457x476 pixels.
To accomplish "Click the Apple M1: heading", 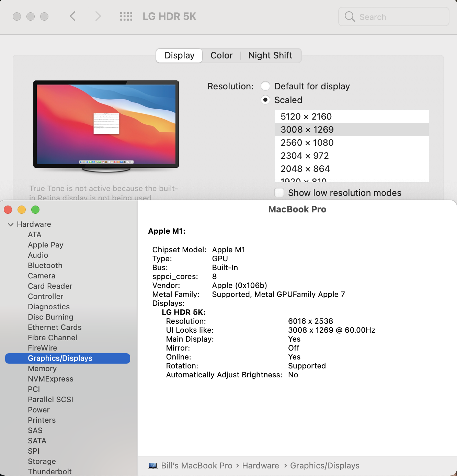I will point(167,231).
